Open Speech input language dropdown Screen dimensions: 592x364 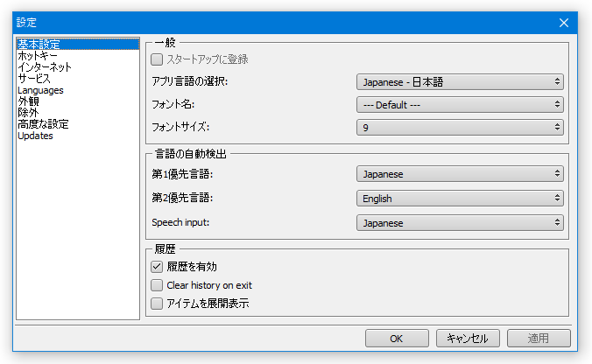(460, 223)
